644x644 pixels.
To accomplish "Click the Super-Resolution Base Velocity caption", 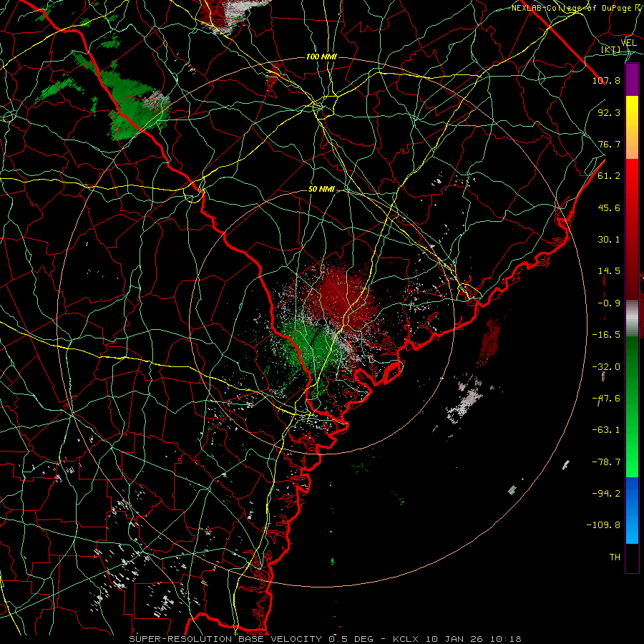I will click(326, 639).
